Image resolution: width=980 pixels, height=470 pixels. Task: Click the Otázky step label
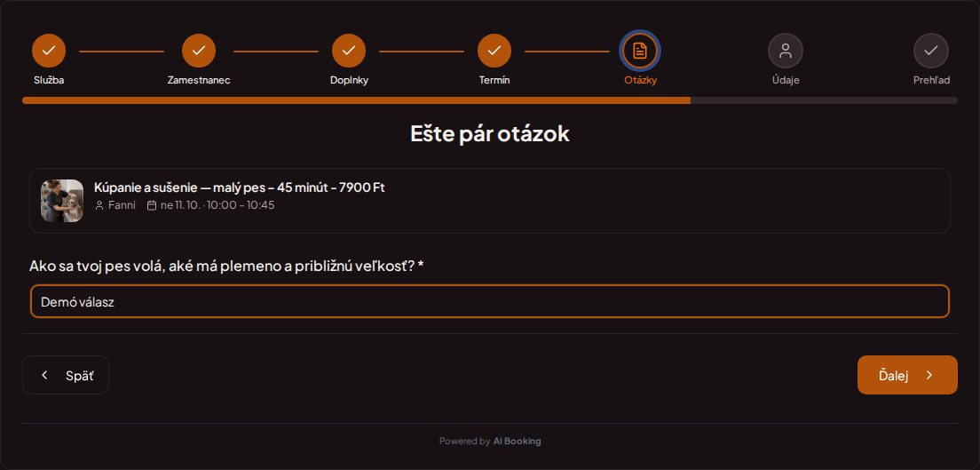coord(640,80)
